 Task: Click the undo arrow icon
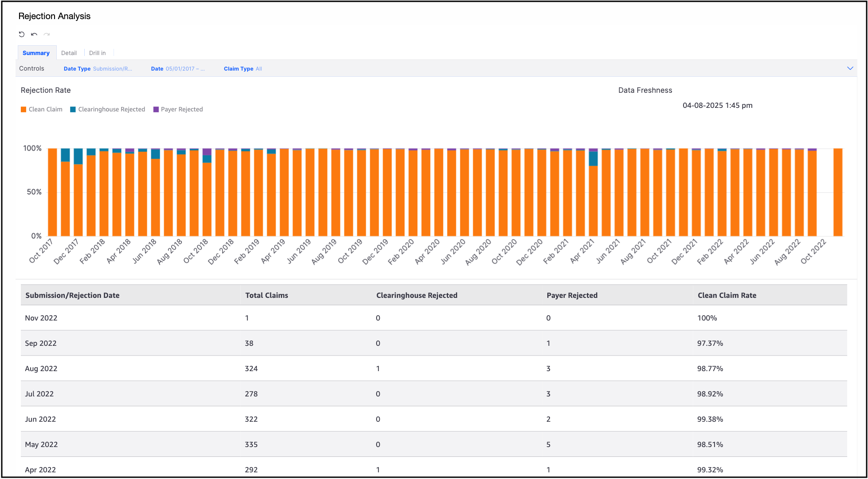click(x=34, y=34)
